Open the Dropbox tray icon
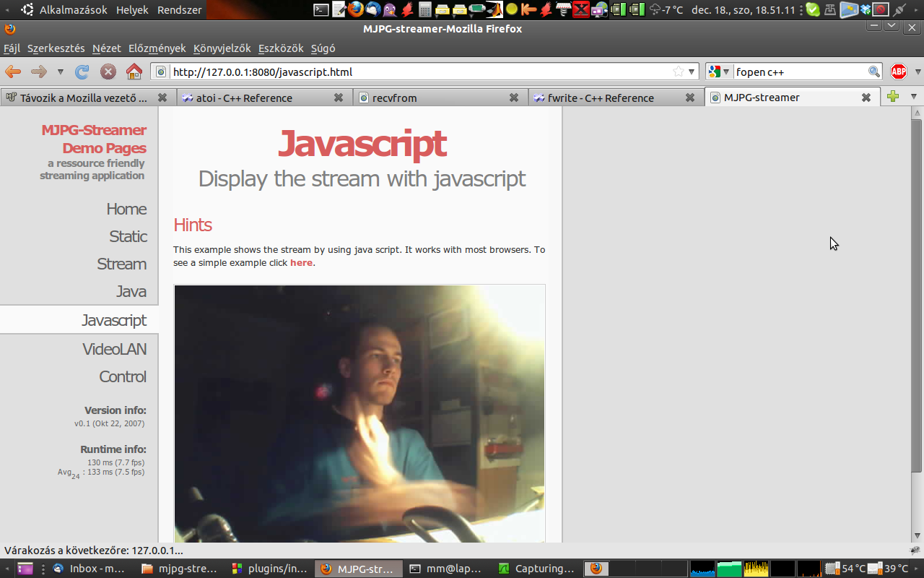924x578 pixels. tap(866, 10)
